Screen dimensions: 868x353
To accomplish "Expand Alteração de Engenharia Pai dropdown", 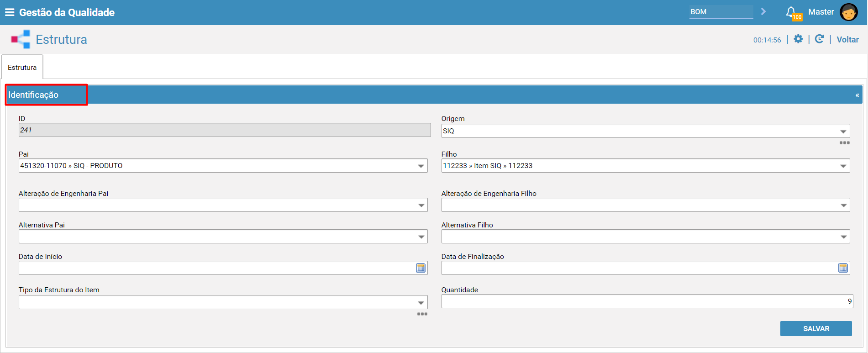I will tap(223, 205).
